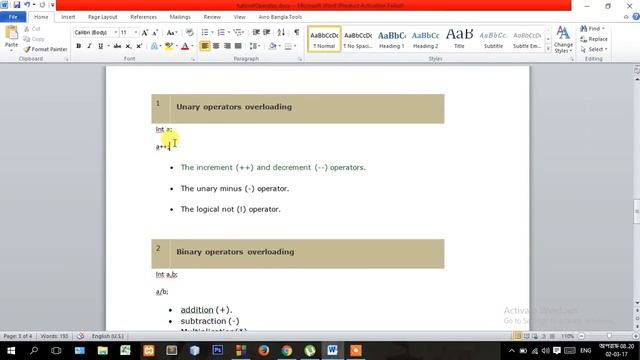Apply the Subtitle style
Viewport: 640px width, 360px height.
click(x=493, y=39)
